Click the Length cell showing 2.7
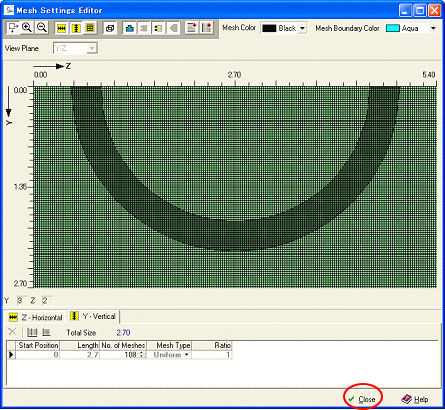Image resolution: width=445 pixels, height=410 pixels. pos(79,355)
